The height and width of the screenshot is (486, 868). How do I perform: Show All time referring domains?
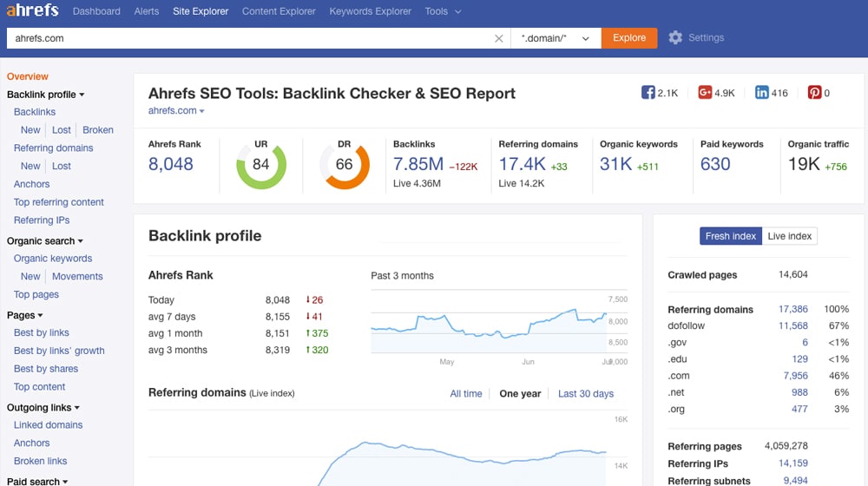(465, 393)
